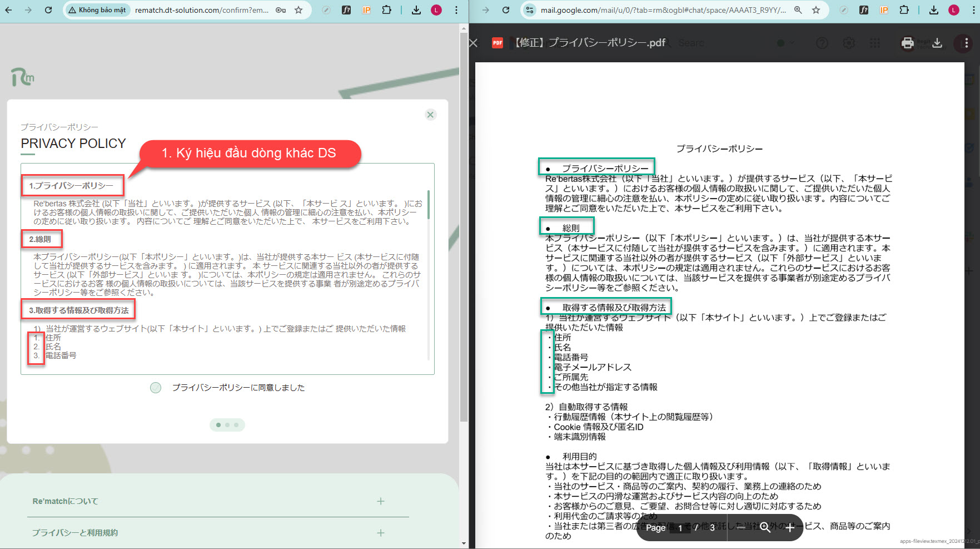Reload the rematch confirm page
This screenshot has height=549, width=980.
pyautogui.click(x=48, y=10)
